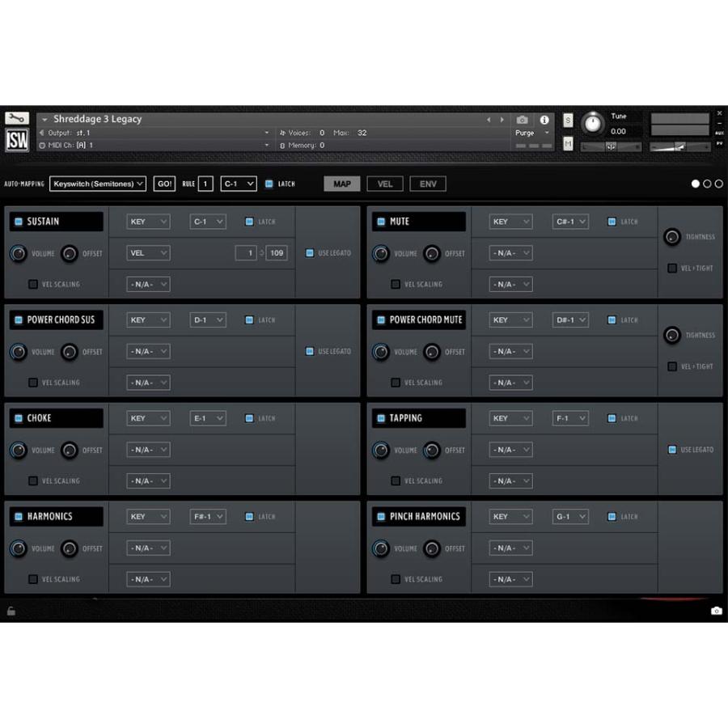Open the snapshot camera icon in the header

522,121
